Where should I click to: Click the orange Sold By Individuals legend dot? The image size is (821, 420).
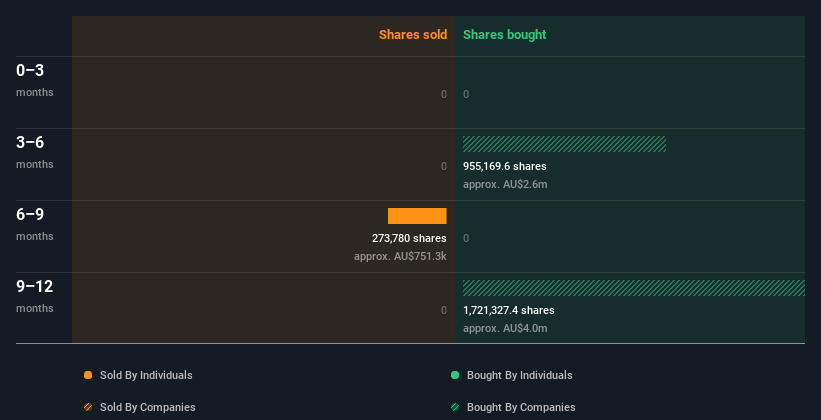click(x=88, y=375)
